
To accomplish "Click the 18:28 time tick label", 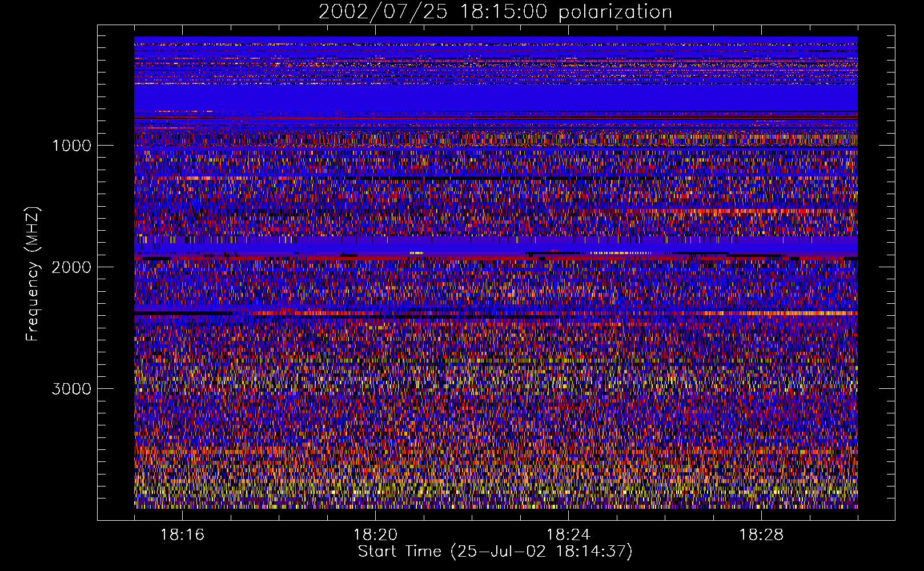I will (x=761, y=535).
